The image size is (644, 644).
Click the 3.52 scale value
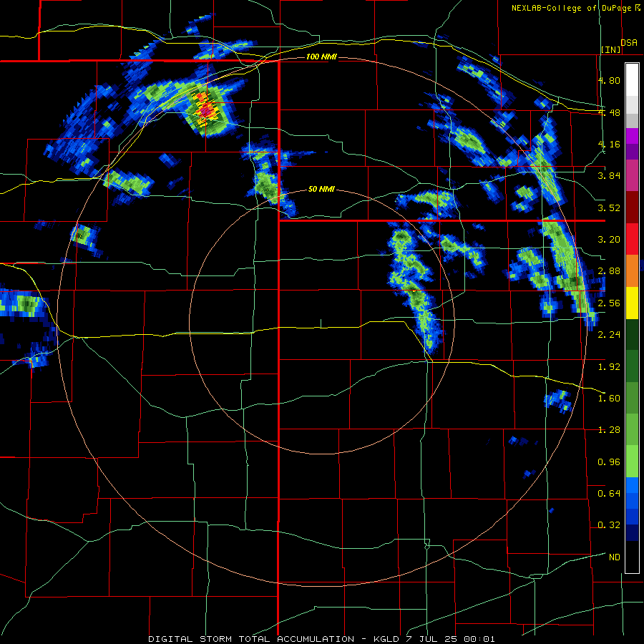(x=609, y=208)
